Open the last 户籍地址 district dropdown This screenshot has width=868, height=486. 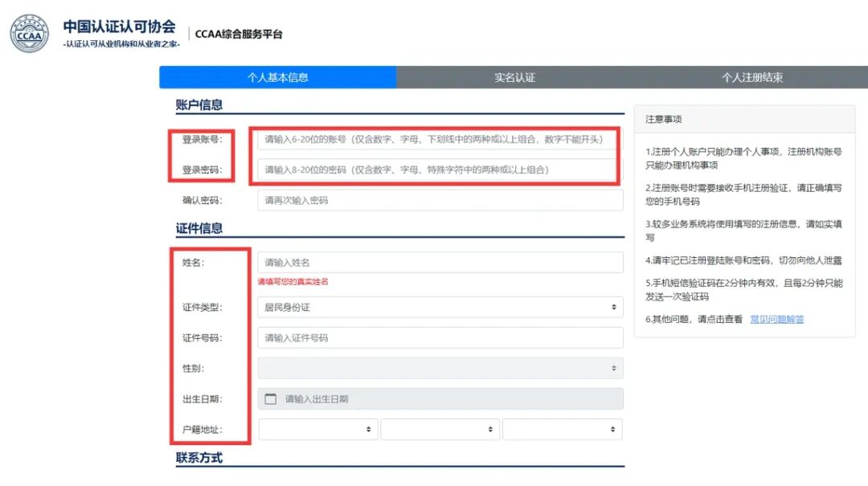pos(563,428)
